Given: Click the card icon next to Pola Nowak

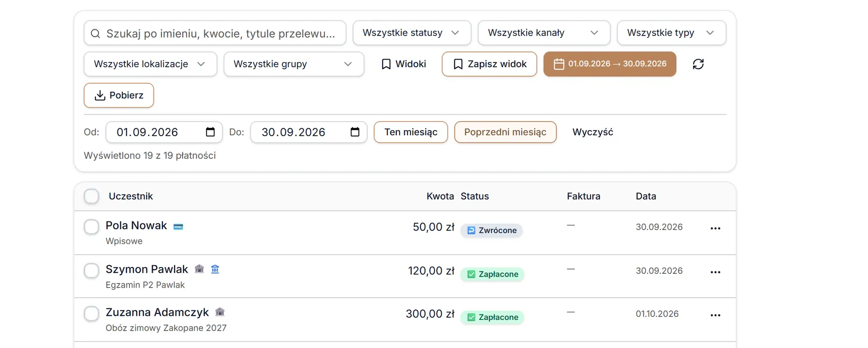Looking at the screenshot, I should 178,226.
